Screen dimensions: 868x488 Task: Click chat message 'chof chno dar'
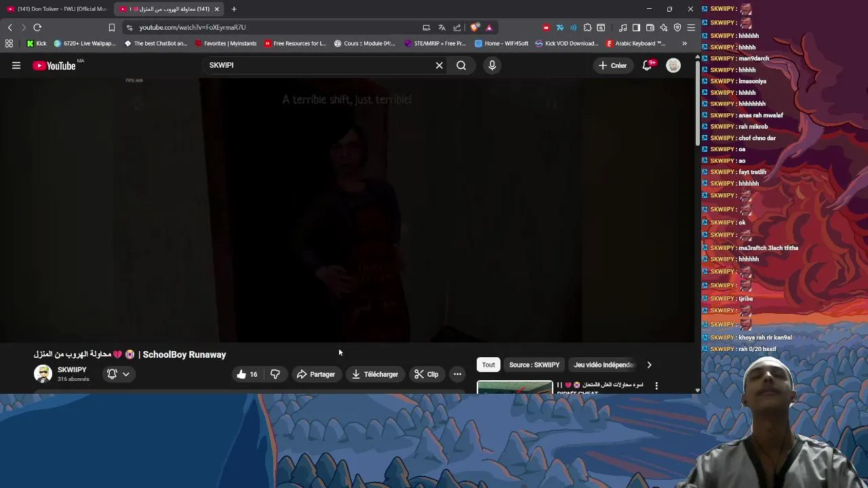tap(757, 138)
